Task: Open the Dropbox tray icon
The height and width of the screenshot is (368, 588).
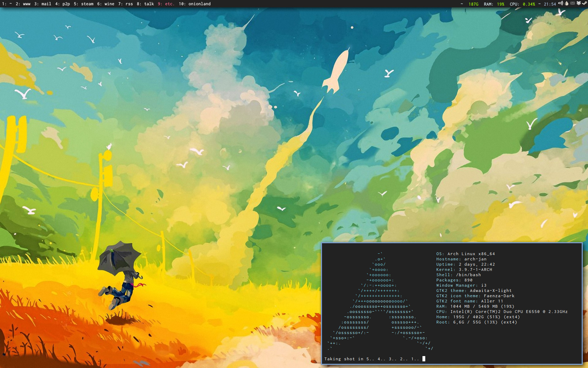Action: (579, 3)
